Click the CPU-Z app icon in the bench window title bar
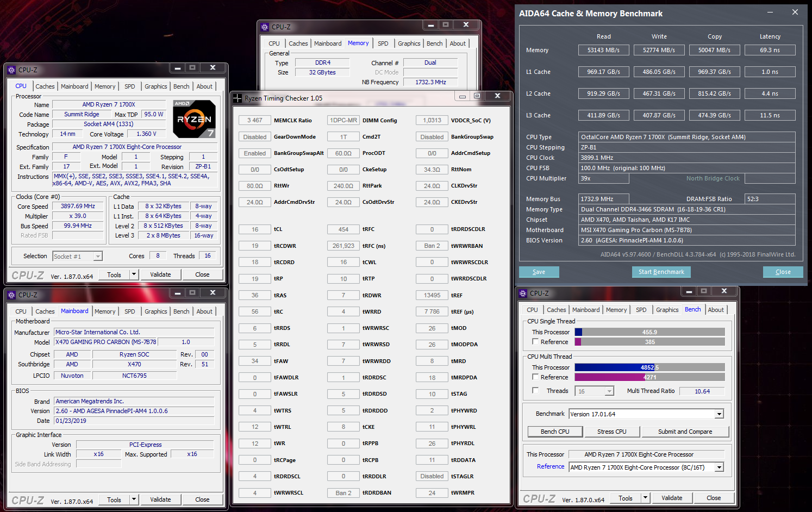 pyautogui.click(x=523, y=294)
